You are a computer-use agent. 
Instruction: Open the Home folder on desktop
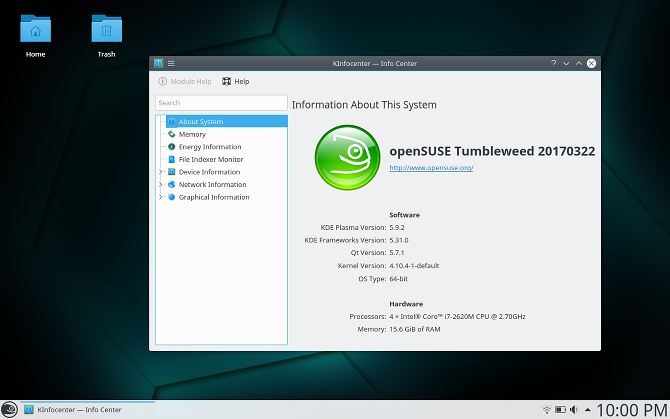coord(35,36)
